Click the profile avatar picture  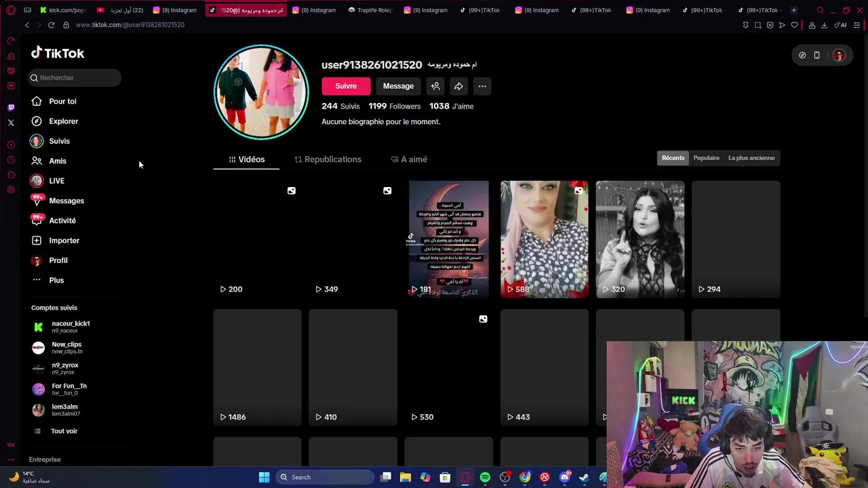[261, 92]
